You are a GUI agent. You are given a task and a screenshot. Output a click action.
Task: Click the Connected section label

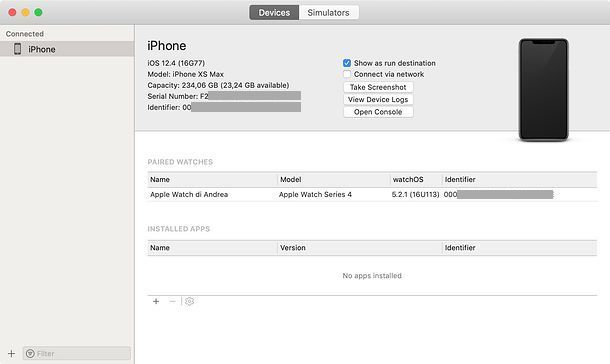pos(25,34)
